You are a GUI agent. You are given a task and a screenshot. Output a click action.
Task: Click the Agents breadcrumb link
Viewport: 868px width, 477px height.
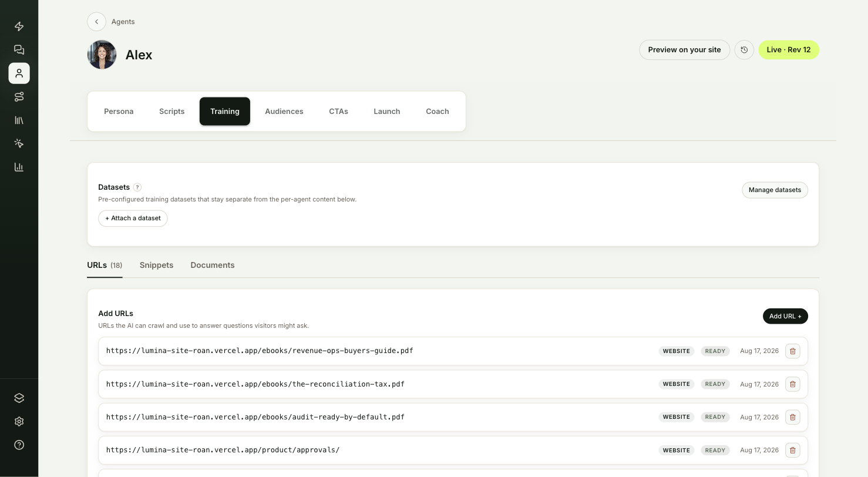pos(123,22)
